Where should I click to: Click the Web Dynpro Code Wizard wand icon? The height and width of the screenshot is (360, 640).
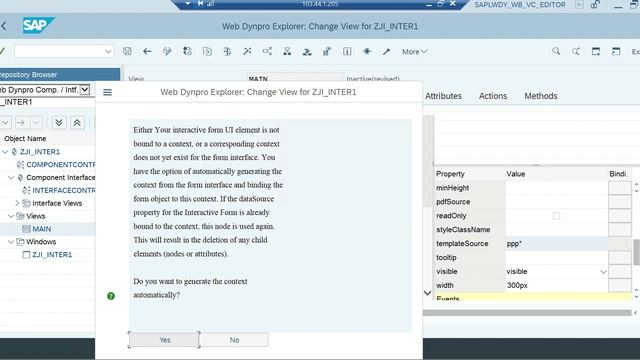(x=387, y=51)
